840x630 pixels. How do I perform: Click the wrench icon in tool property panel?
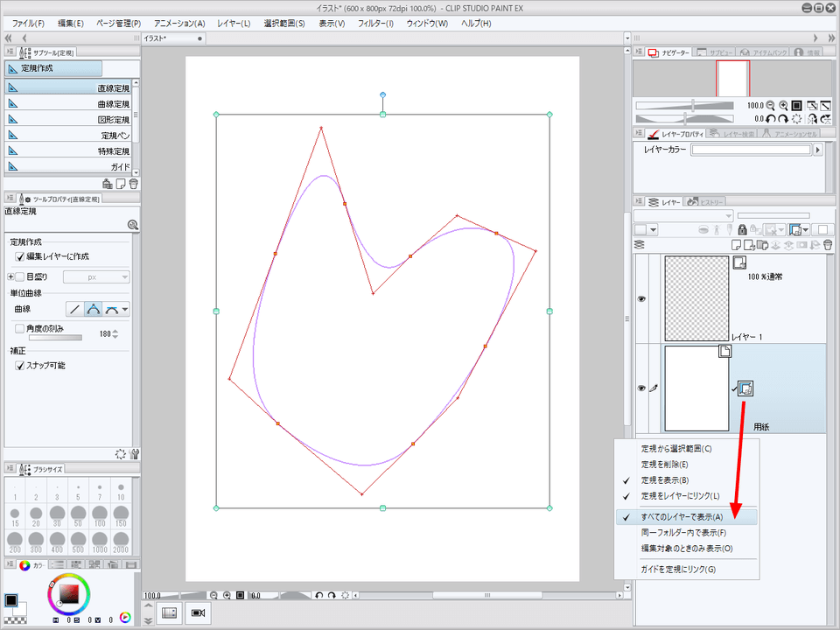coord(134,453)
